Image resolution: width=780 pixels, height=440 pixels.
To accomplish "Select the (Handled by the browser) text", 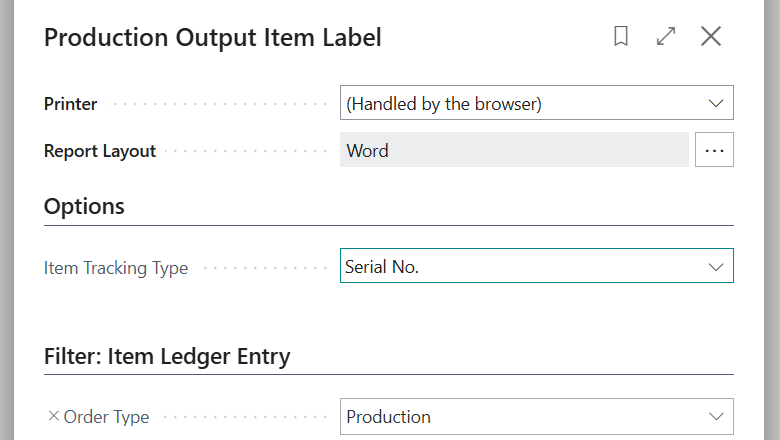I will click(444, 103).
